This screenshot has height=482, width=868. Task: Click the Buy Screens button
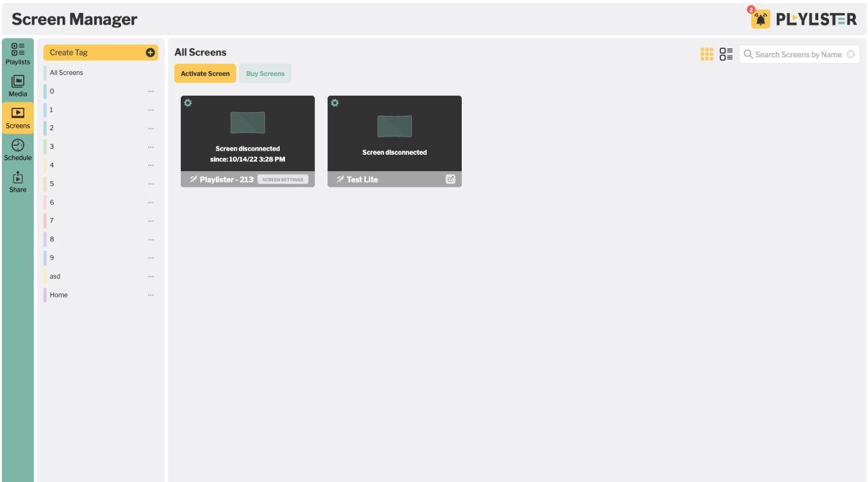click(265, 74)
